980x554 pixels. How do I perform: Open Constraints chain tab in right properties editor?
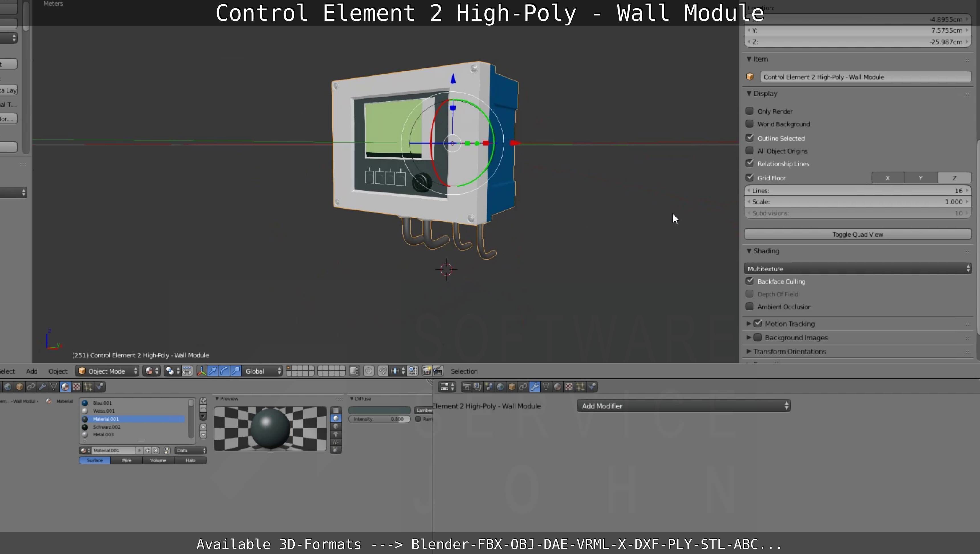(x=523, y=387)
